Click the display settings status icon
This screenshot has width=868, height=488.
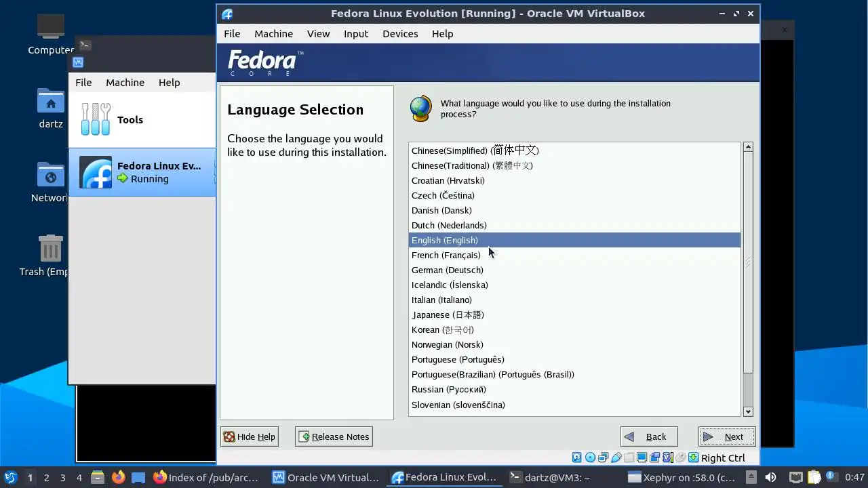642,457
